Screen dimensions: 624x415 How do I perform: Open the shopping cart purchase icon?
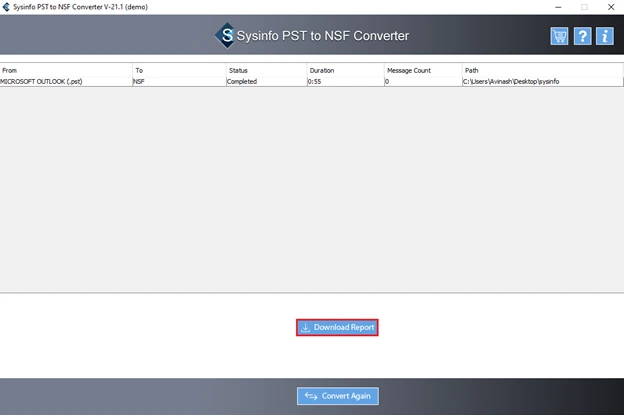pos(559,36)
